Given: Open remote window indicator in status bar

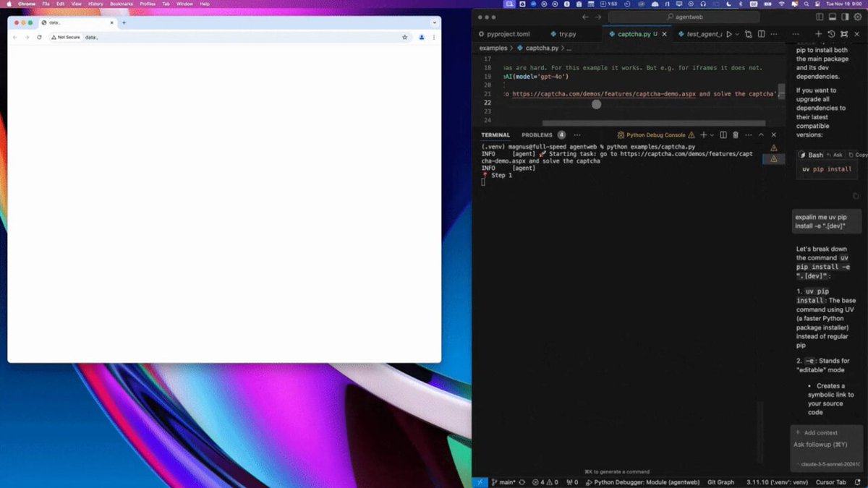Looking at the screenshot, I should pyautogui.click(x=480, y=482).
